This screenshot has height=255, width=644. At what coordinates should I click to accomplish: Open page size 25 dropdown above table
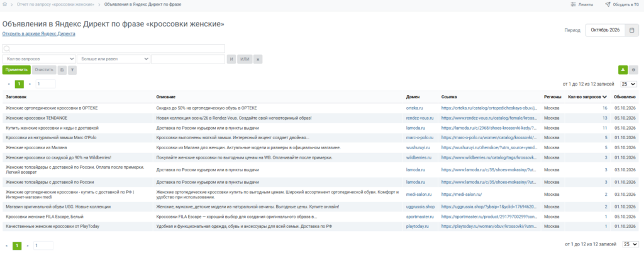(629, 84)
